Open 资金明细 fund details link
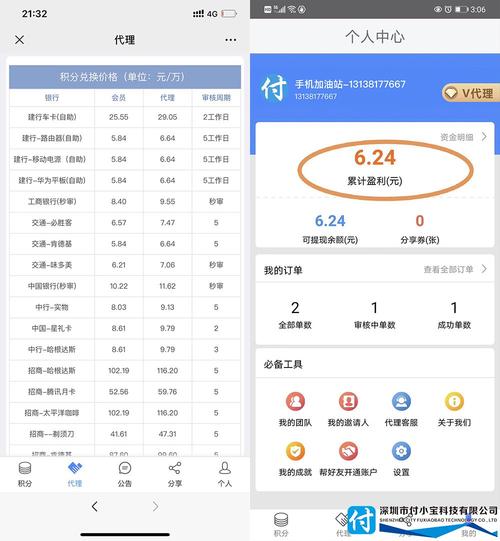The width and height of the screenshot is (500, 541). [x=457, y=137]
